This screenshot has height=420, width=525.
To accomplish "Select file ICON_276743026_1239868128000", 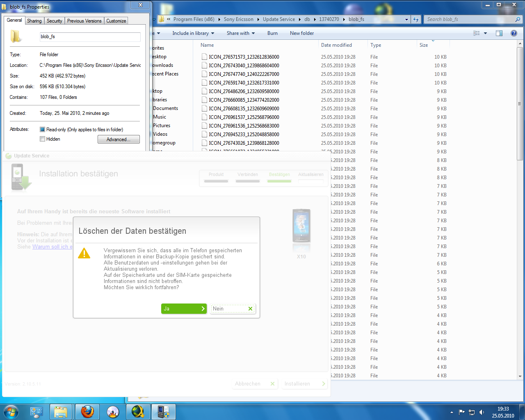I will [244, 143].
